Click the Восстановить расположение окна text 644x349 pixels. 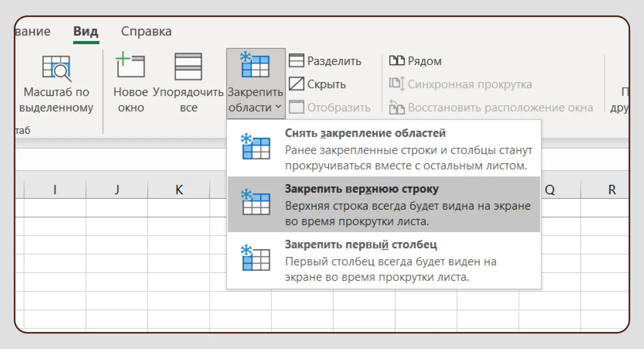(500, 108)
